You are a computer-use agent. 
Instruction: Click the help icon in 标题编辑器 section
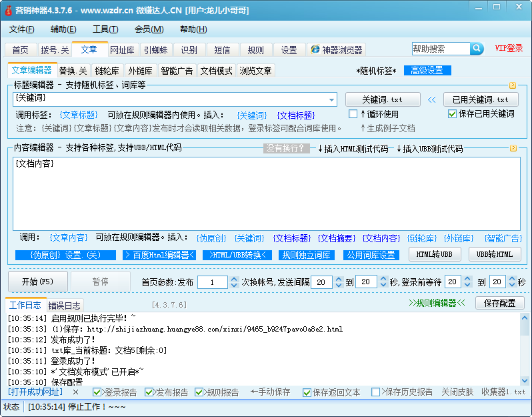513,85
